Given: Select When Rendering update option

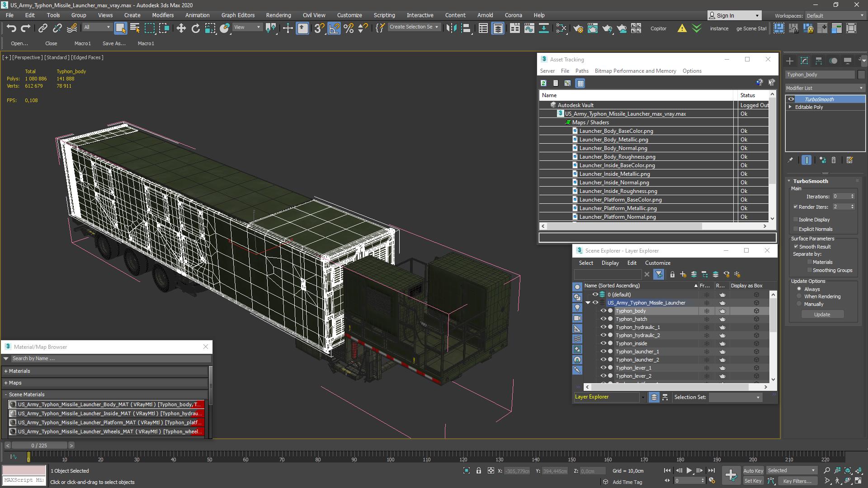Looking at the screenshot, I should pos(799,296).
